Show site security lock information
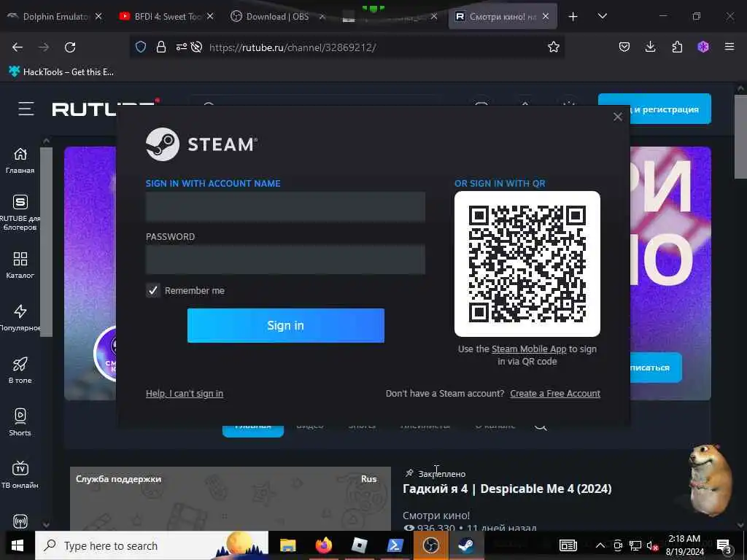This screenshot has width=747, height=560. pyautogui.click(x=161, y=47)
